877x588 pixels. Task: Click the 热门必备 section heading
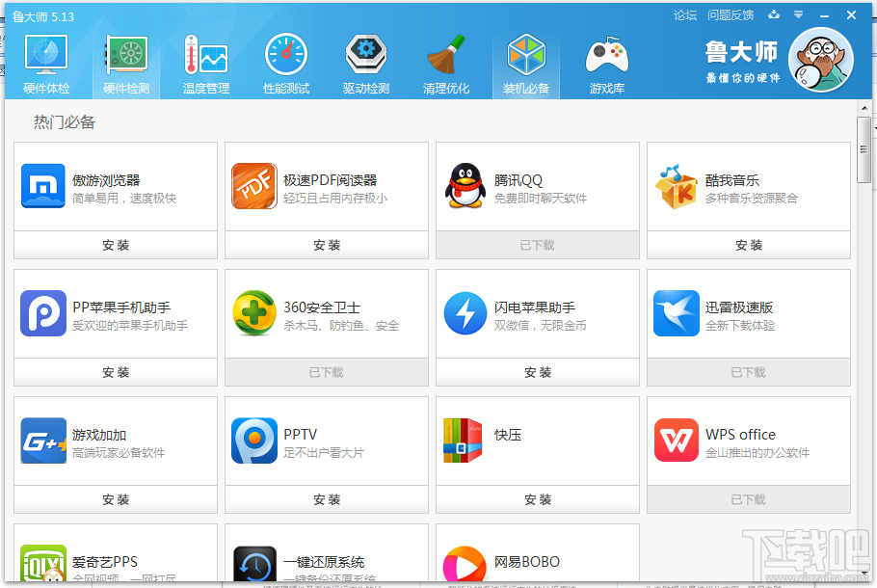click(x=65, y=122)
